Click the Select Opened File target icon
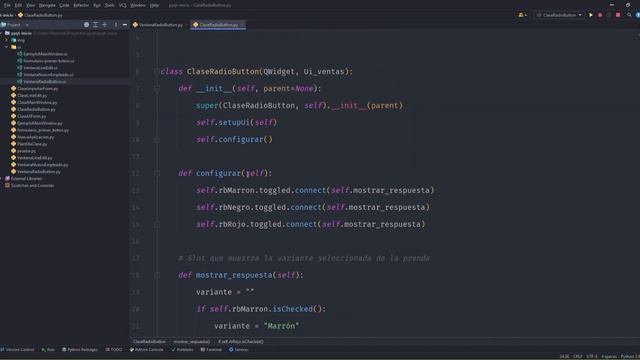This screenshot has height=360, width=640. pos(86,25)
